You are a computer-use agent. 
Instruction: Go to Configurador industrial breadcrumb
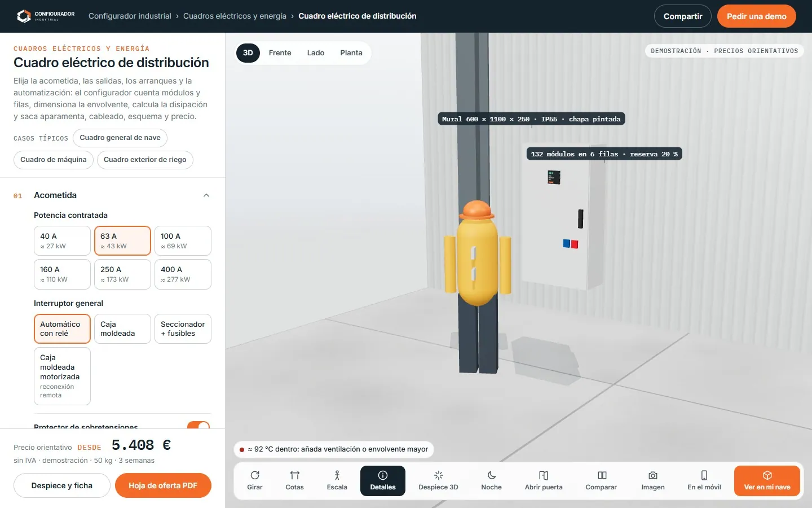click(x=130, y=16)
